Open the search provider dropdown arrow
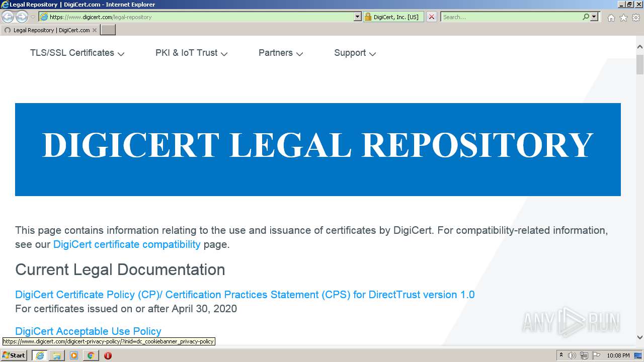The height and width of the screenshot is (362, 644). click(x=594, y=17)
